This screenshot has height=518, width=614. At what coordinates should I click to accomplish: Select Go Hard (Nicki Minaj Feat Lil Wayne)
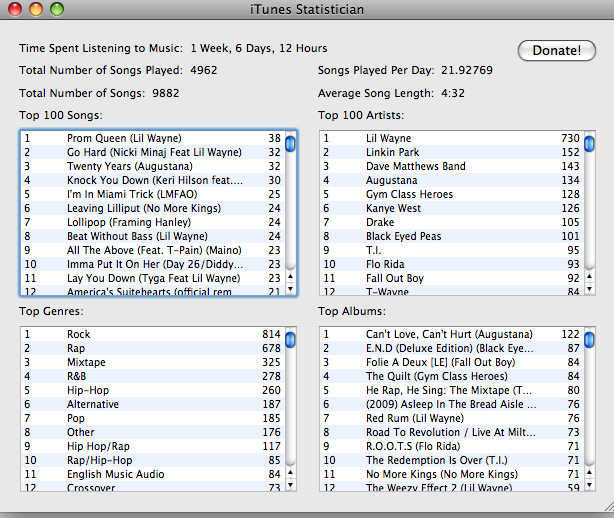(x=153, y=152)
